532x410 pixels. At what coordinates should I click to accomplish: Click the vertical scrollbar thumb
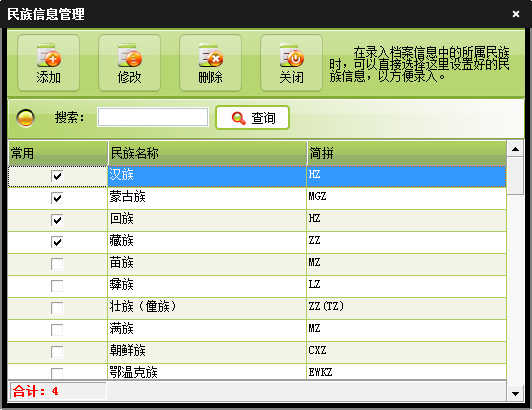515,175
